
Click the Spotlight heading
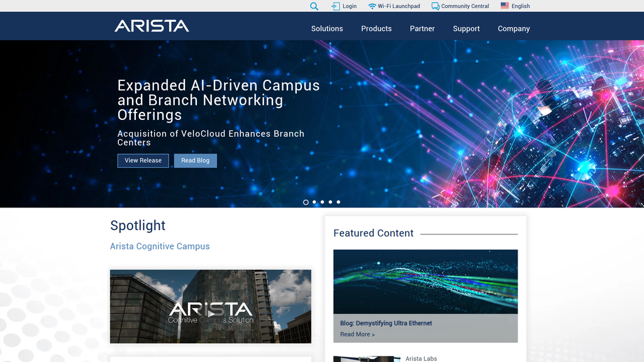pos(138,226)
